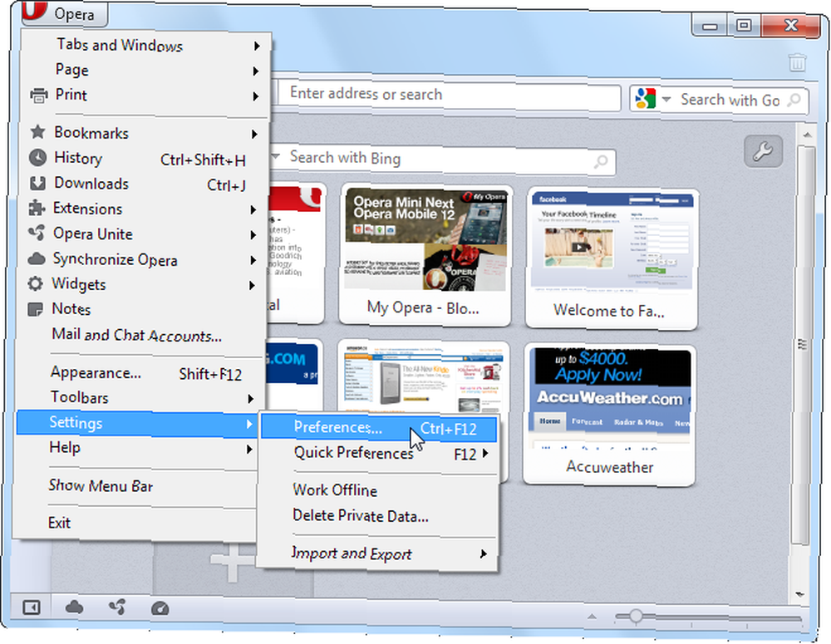The image size is (831, 644).
Task: Click the Search with Google field
Action: [x=730, y=101]
